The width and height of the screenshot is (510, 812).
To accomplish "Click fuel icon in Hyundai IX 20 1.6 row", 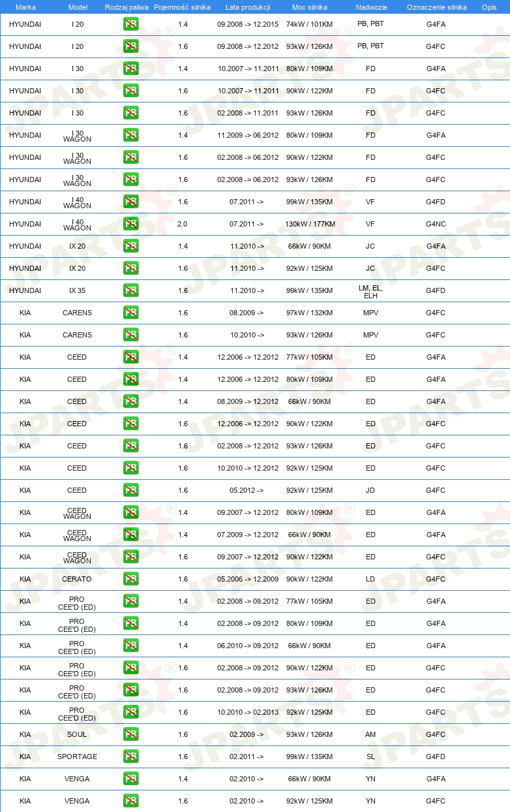I will pos(130,268).
